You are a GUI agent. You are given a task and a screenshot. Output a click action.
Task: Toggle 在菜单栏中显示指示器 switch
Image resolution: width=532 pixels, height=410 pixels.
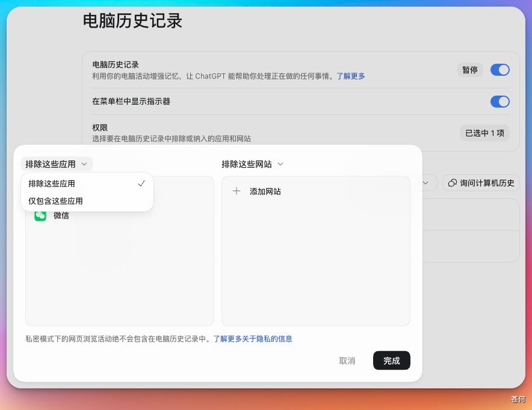(500, 102)
